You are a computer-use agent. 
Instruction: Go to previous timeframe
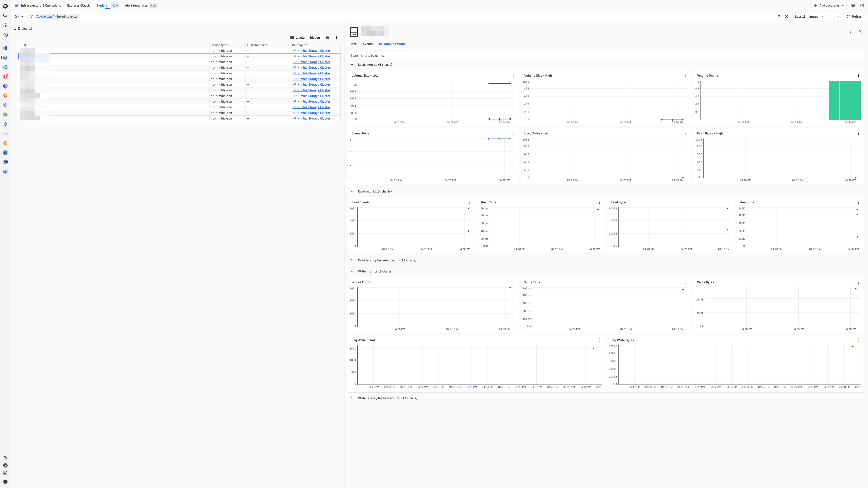[x=830, y=16]
